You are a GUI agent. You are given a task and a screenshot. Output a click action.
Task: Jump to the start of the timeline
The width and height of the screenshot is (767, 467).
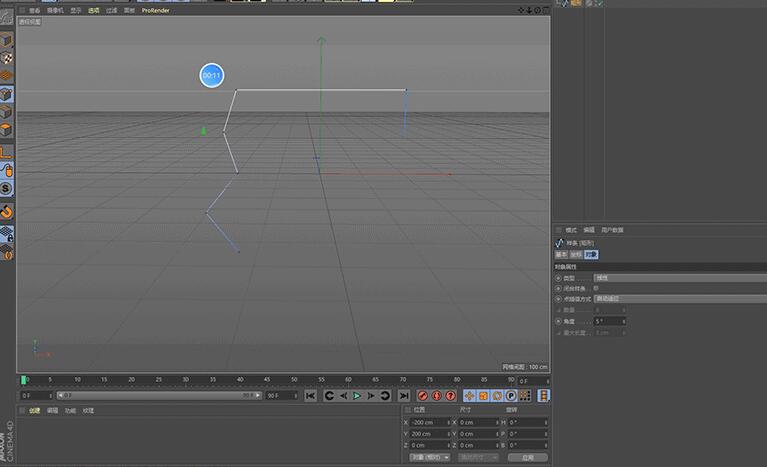310,396
